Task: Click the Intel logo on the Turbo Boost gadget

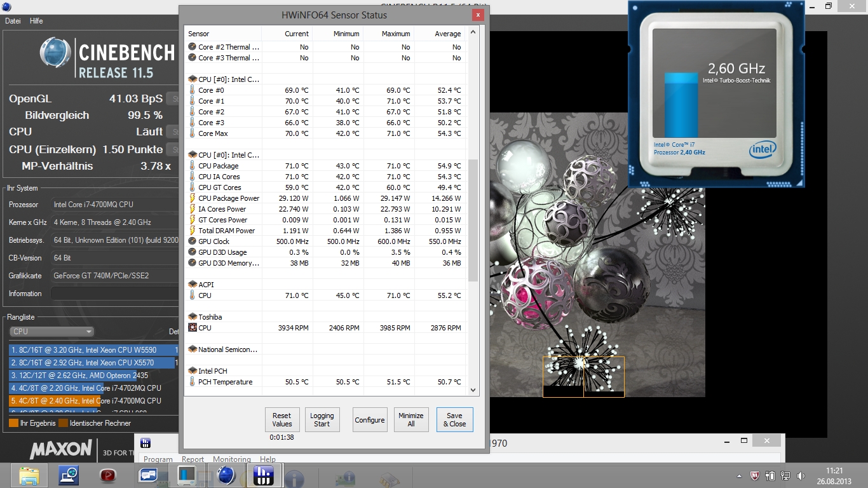Action: pyautogui.click(x=763, y=151)
